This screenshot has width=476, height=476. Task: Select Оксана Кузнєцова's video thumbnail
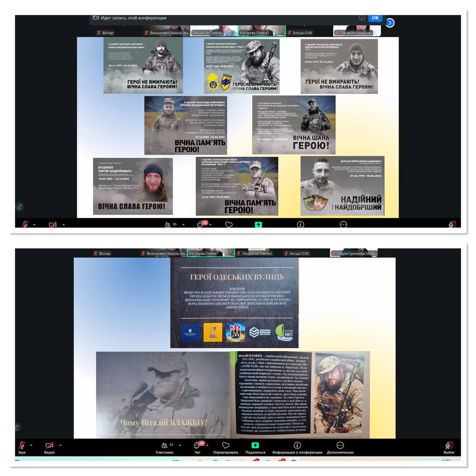coord(357,30)
